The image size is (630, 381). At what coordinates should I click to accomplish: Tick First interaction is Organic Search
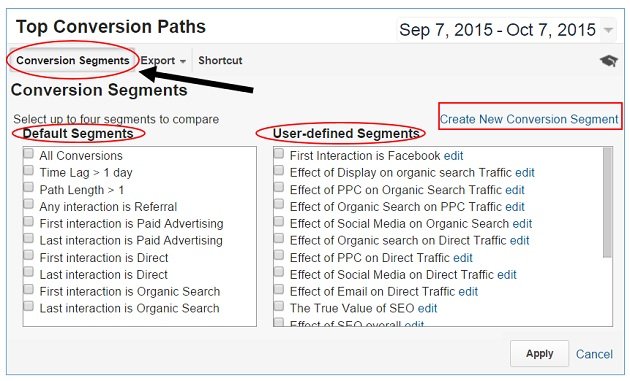[x=29, y=289]
